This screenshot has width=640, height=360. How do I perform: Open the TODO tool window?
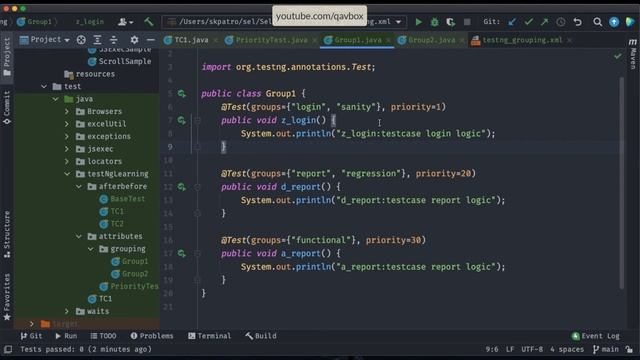click(103, 336)
